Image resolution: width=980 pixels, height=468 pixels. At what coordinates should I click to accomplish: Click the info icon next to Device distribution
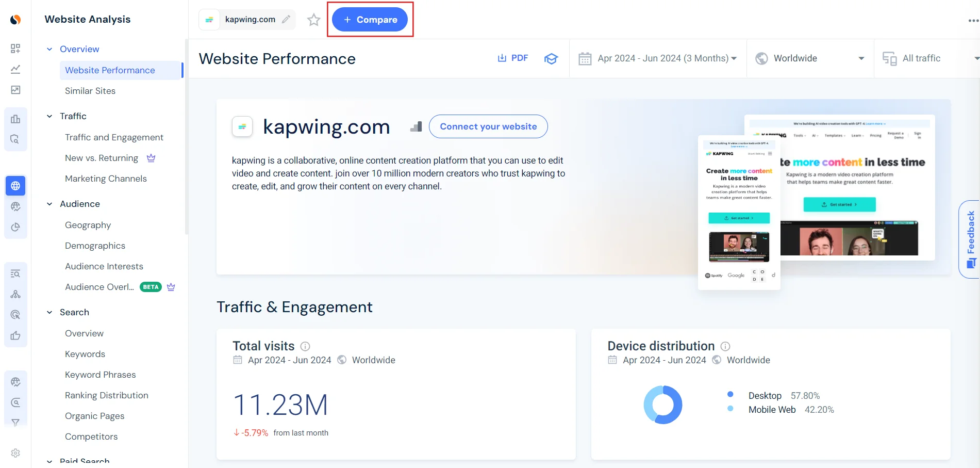coord(725,346)
